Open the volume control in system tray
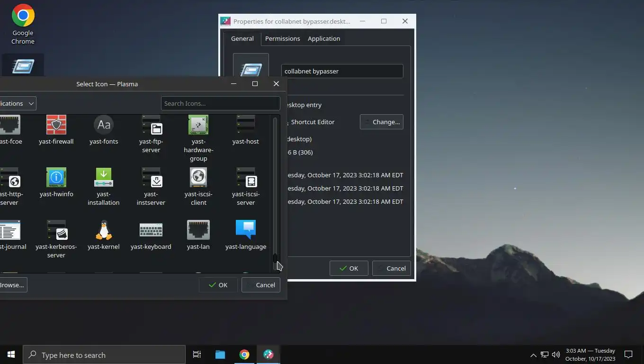644x364 pixels. pyautogui.click(x=556, y=355)
